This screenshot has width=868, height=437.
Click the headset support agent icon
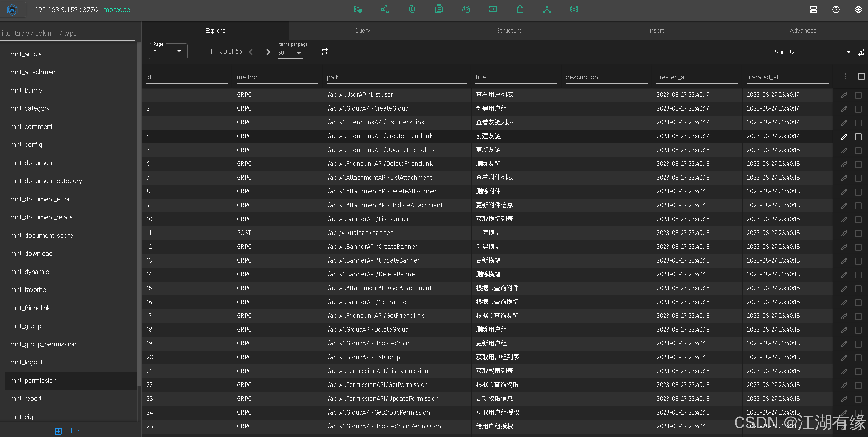point(466,9)
